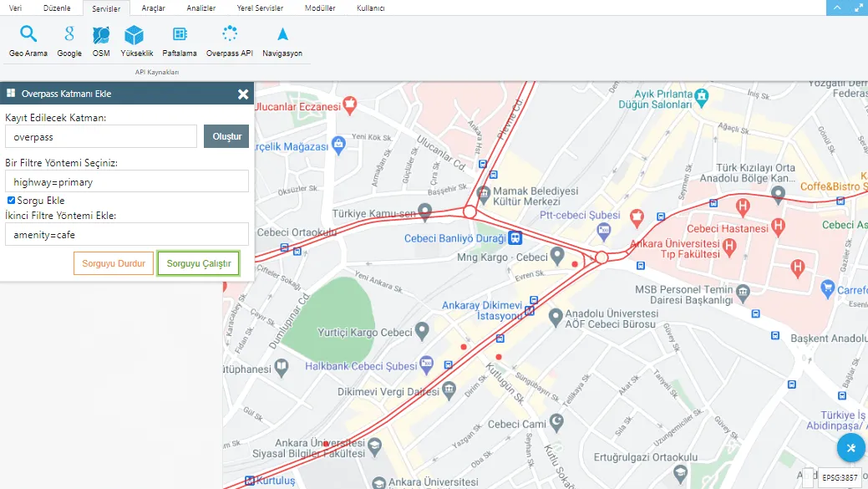Screen dimensions: 868x489
Task: Click the red cafe point near Mng Kargo
Action: (575, 264)
